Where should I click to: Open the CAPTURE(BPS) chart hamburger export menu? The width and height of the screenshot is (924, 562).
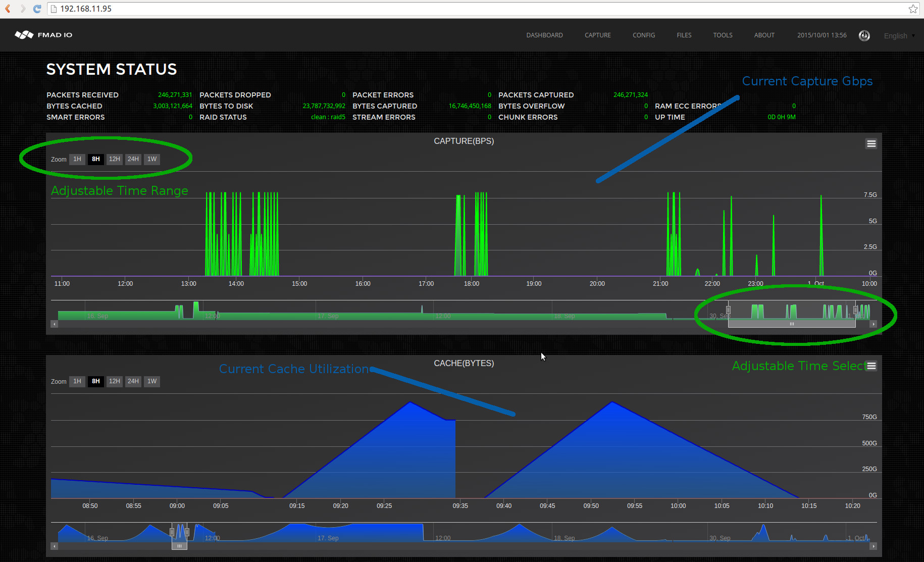click(x=871, y=143)
